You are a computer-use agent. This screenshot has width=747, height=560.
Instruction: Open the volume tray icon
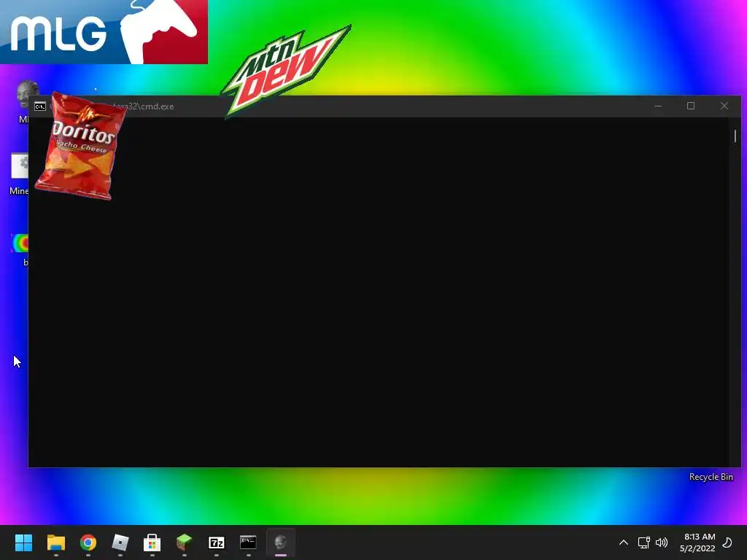(x=661, y=542)
